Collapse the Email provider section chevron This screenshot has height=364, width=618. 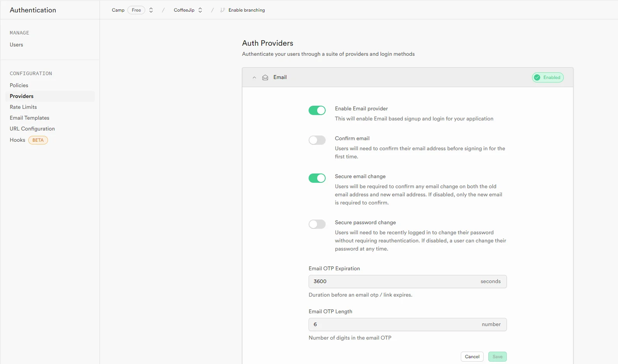[x=254, y=77]
